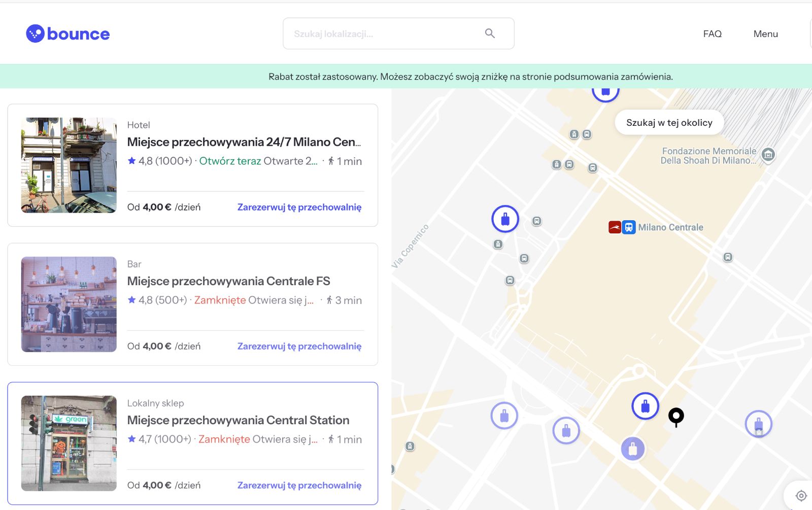Screen dimensions: 812x510
Task: Click Milano Centrale train station icon
Action: pos(629,227)
